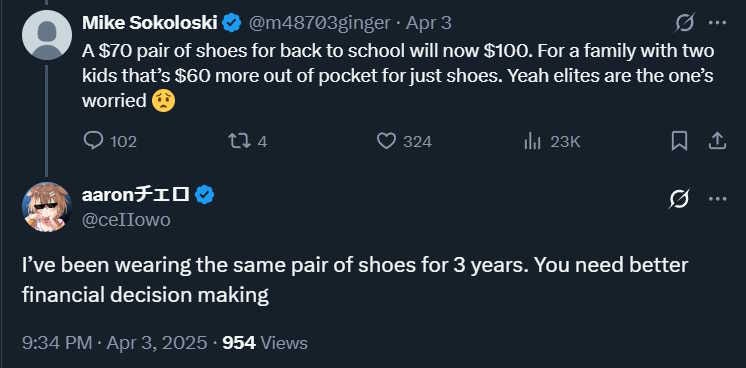746x368 pixels.
Task: Click aaron's blue verified checkmark
Action: 205,195
